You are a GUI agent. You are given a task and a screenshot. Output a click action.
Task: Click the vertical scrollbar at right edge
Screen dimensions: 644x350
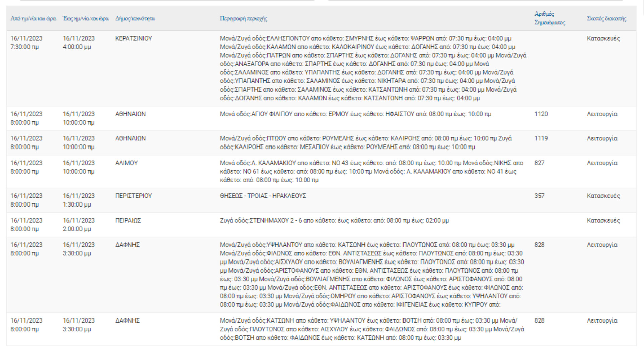(643, 8)
